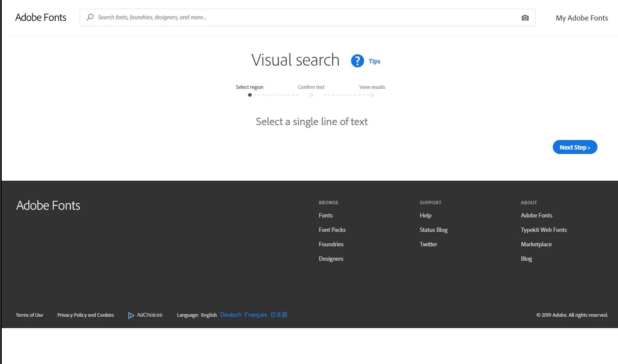Switch language to Japanese (日本語)
The image size is (618, 364).
tap(279, 315)
